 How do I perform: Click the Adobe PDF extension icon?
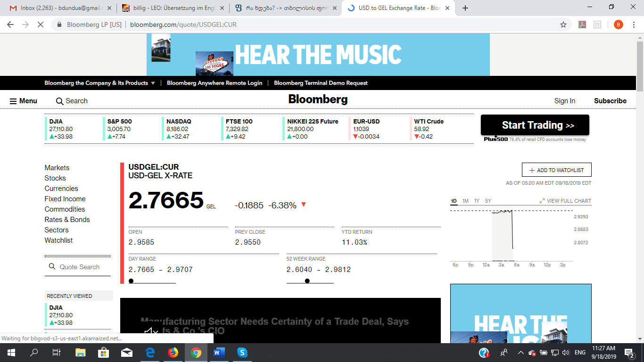582,25
